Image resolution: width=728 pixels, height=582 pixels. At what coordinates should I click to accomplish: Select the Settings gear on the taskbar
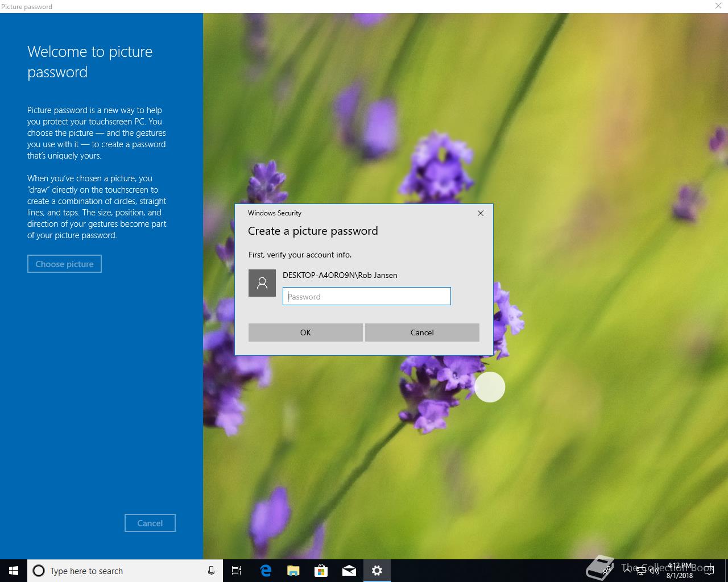[x=377, y=571]
